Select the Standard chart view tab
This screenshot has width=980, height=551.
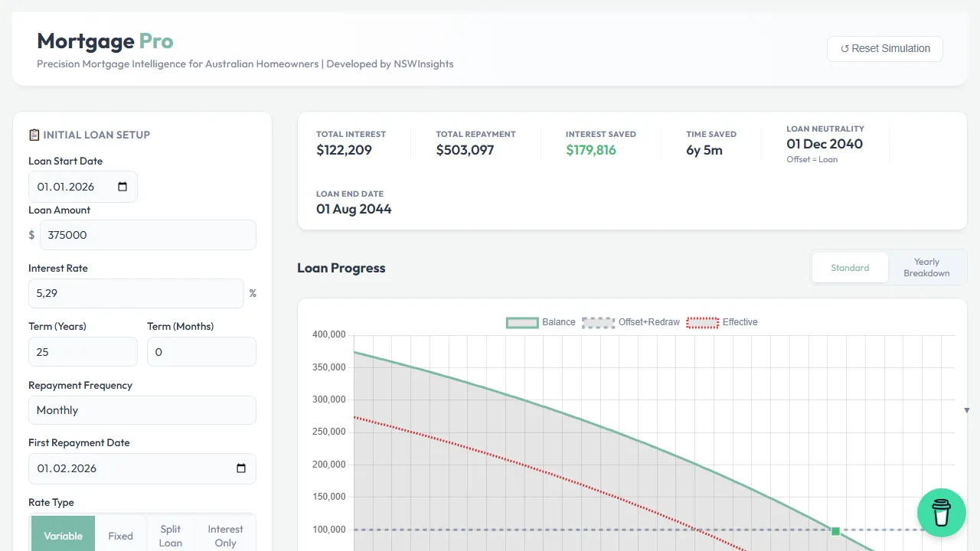click(x=850, y=267)
